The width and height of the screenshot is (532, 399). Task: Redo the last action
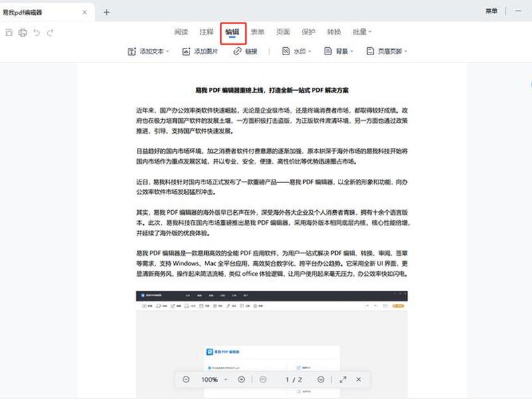(x=51, y=33)
